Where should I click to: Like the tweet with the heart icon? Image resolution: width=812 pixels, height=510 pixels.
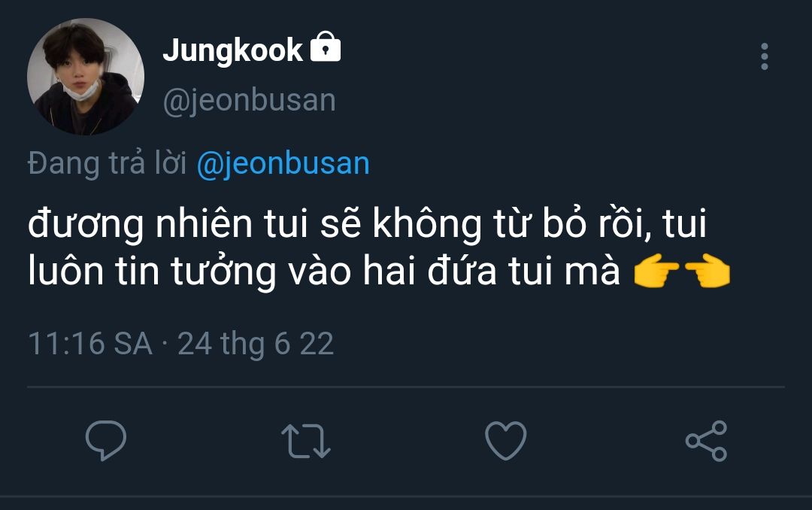505,440
